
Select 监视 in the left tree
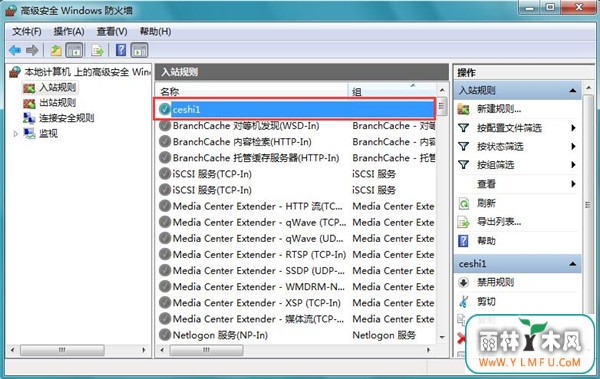(x=48, y=133)
